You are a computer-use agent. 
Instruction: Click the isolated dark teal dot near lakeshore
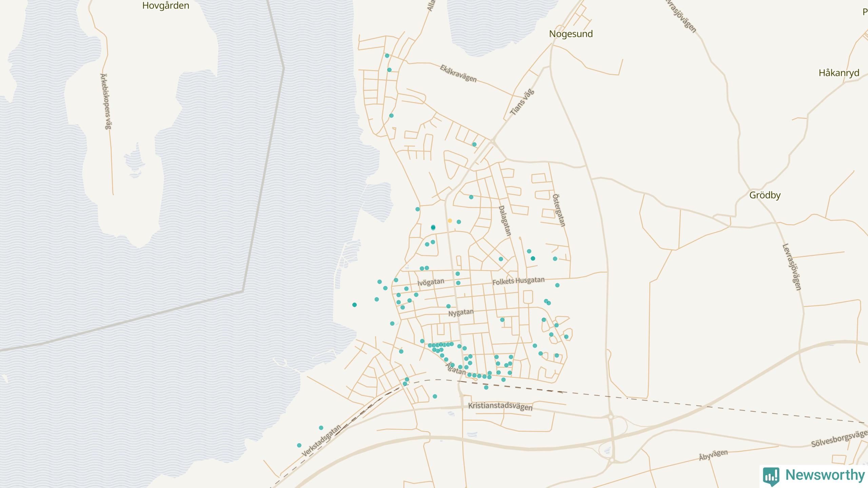(x=354, y=305)
